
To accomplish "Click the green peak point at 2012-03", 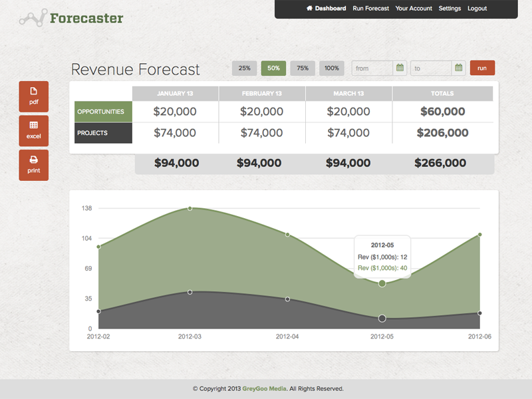I will (x=190, y=208).
